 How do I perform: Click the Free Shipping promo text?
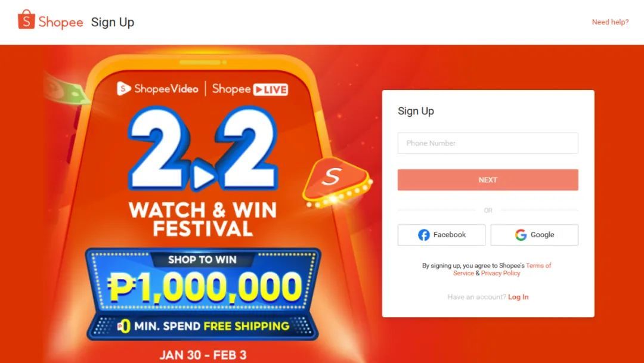pyautogui.click(x=246, y=326)
